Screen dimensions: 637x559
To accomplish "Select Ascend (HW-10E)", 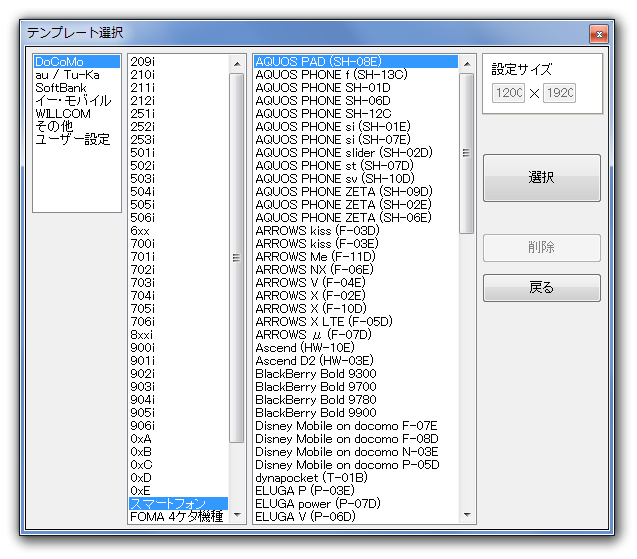I will 356,348.
